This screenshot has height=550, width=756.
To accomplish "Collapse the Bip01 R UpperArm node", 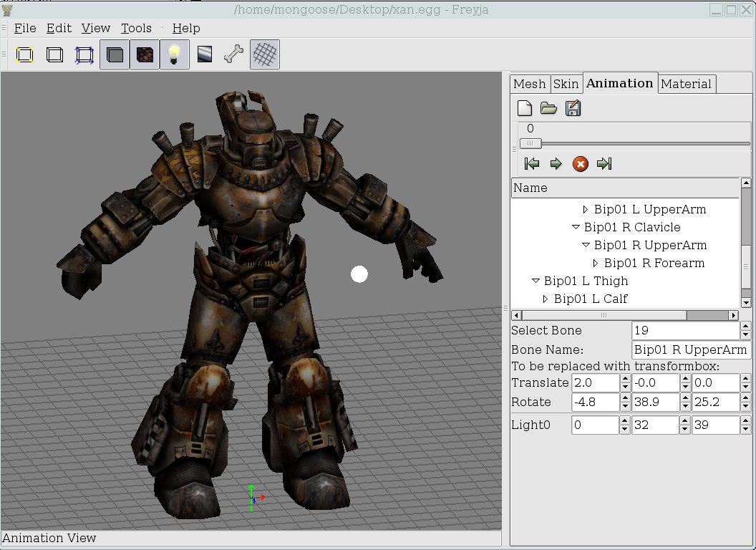I will [x=586, y=245].
